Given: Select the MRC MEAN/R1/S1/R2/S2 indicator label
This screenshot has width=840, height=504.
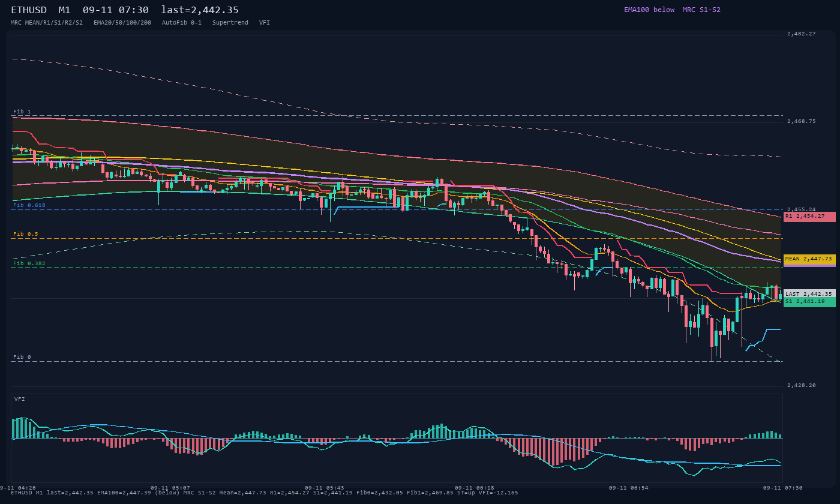Looking at the screenshot, I should pos(47,22).
